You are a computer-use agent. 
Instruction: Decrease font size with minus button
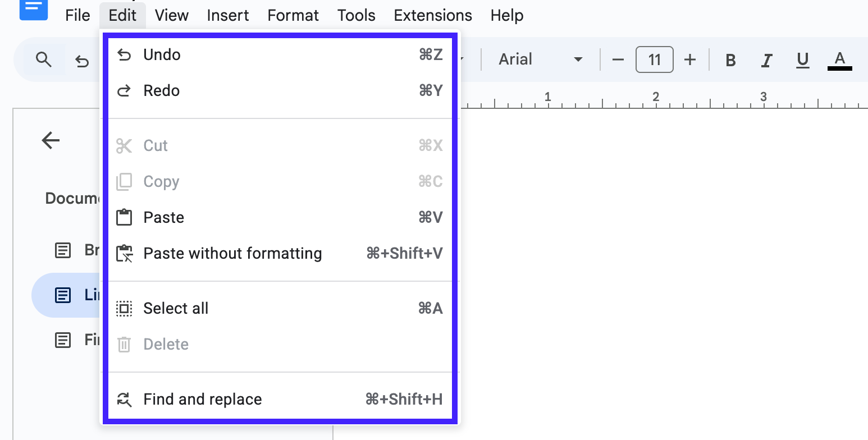[x=618, y=59]
